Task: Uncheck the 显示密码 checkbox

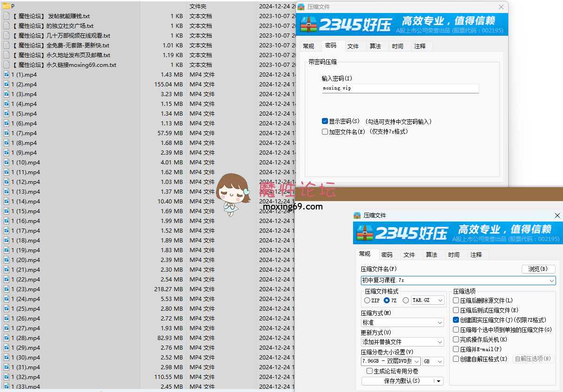Action: pos(325,121)
